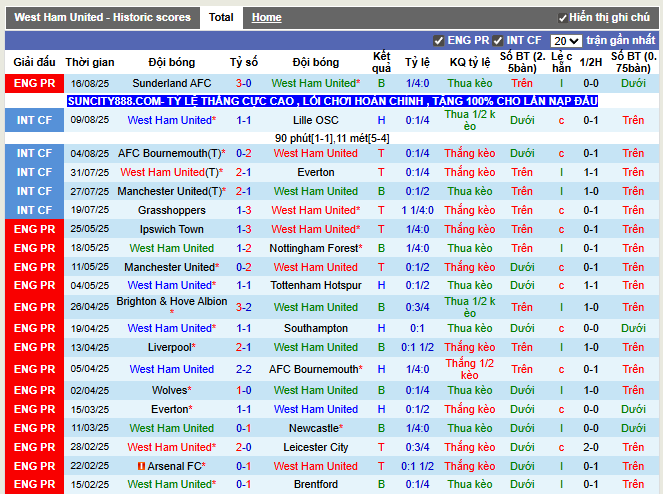Click INT CF league label for 19/07/25 match
Screen dimensions: 663x494
(34, 210)
